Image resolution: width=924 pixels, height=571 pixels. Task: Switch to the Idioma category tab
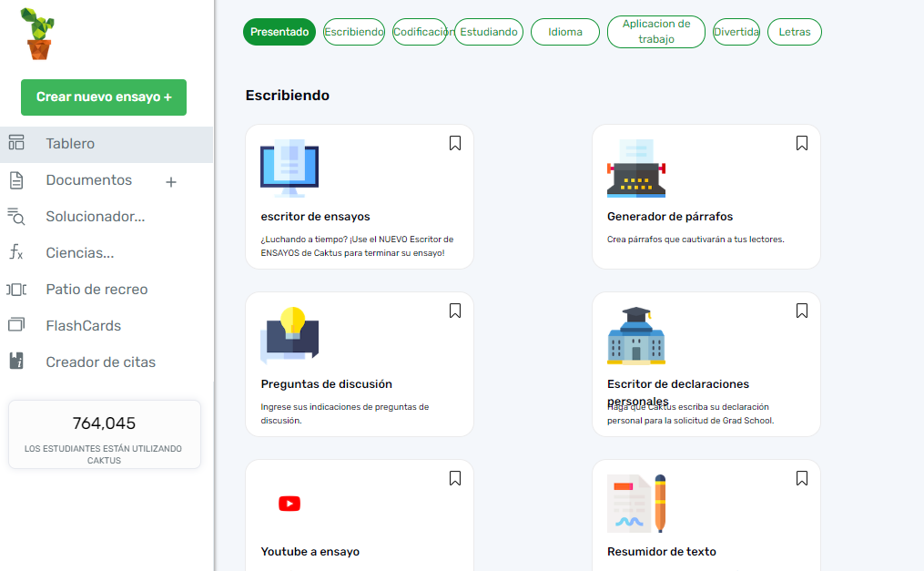tap(565, 32)
